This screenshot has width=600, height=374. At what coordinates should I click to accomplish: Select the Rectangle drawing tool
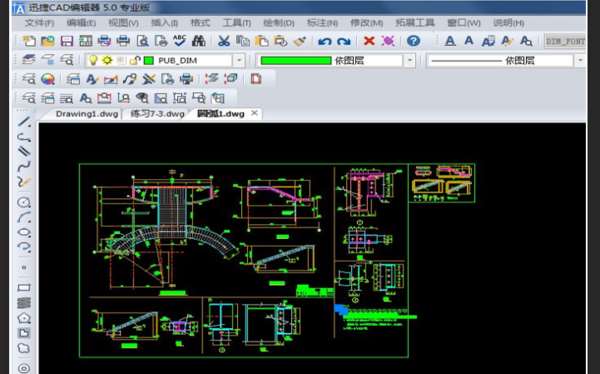pyautogui.click(x=24, y=287)
